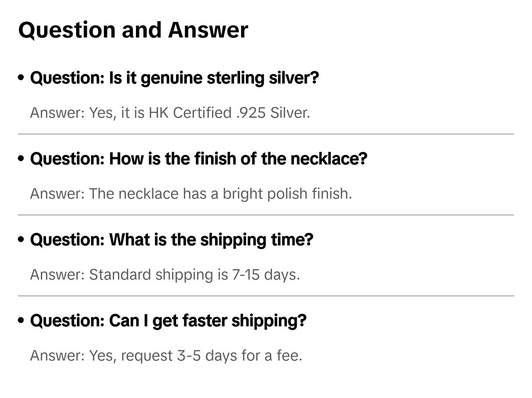The width and height of the screenshot is (532, 398).
Task: Click bullet beside sterling silver question
Action: tap(21, 78)
